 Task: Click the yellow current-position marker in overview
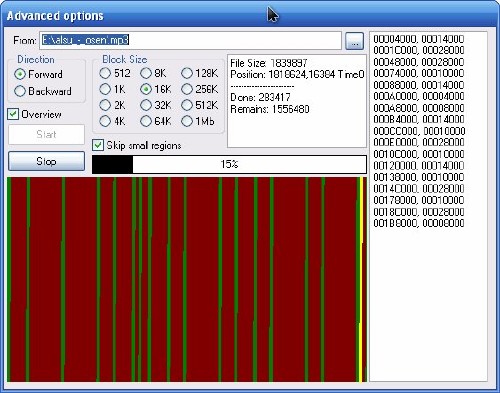tap(361, 279)
